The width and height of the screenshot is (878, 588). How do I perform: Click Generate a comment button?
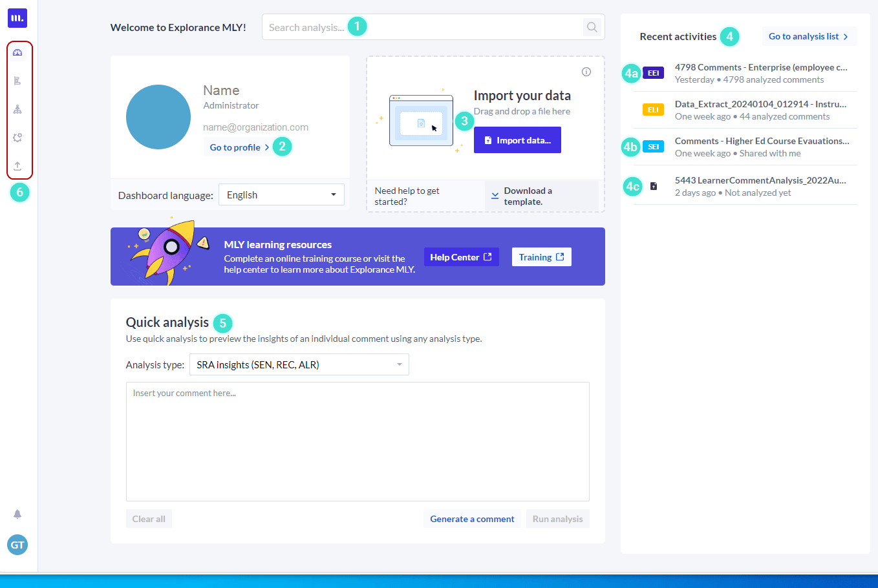tap(472, 519)
